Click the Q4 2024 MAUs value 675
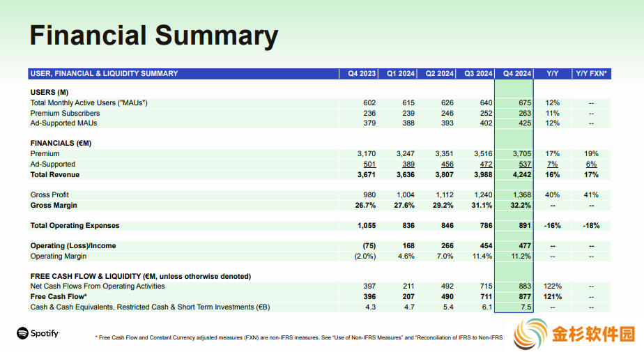 pyautogui.click(x=525, y=102)
